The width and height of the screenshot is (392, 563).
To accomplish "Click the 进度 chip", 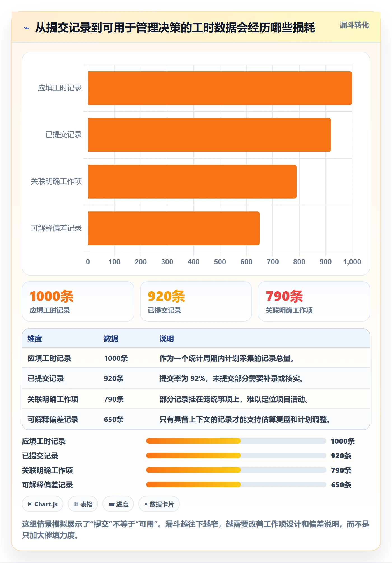I will tap(118, 504).
